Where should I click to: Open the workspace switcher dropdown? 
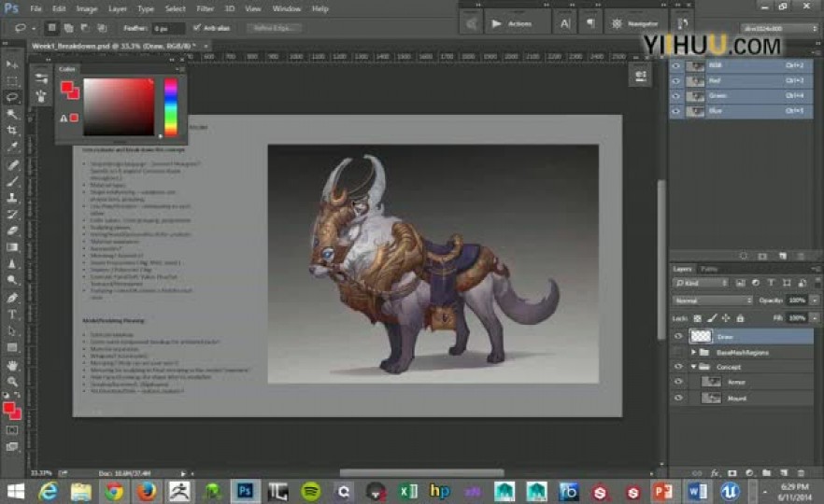(x=779, y=28)
